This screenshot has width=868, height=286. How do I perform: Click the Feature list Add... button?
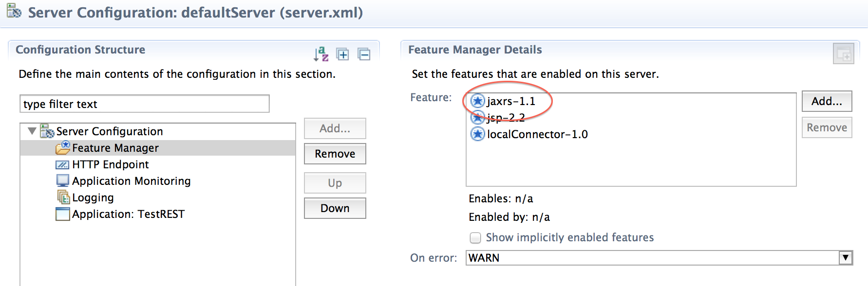827,101
